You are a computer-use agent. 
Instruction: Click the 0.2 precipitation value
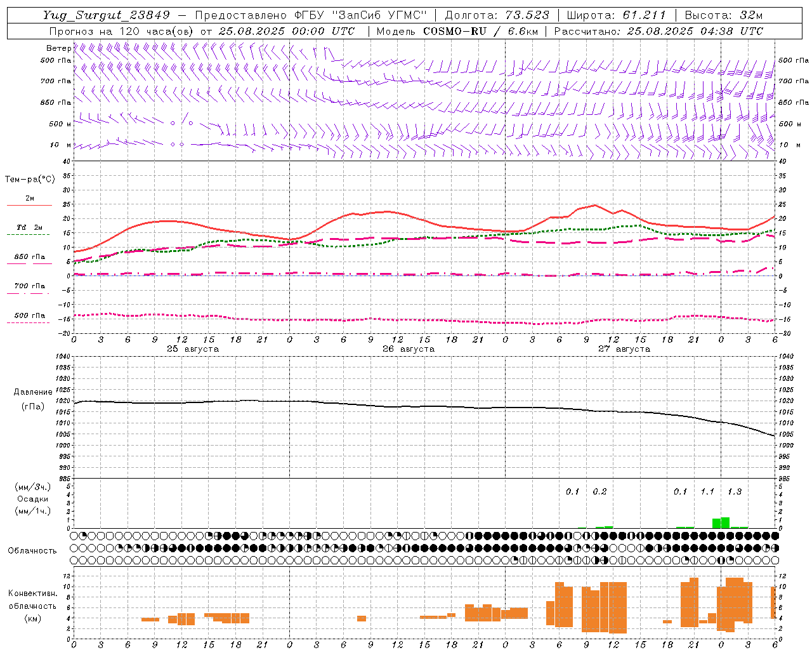599,491
